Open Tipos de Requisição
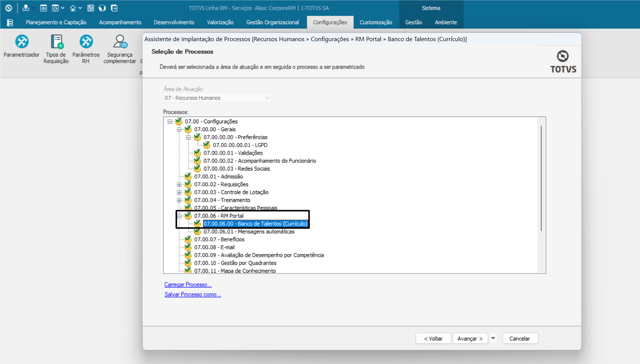Image resolution: width=640 pixels, height=364 pixels. (x=56, y=49)
